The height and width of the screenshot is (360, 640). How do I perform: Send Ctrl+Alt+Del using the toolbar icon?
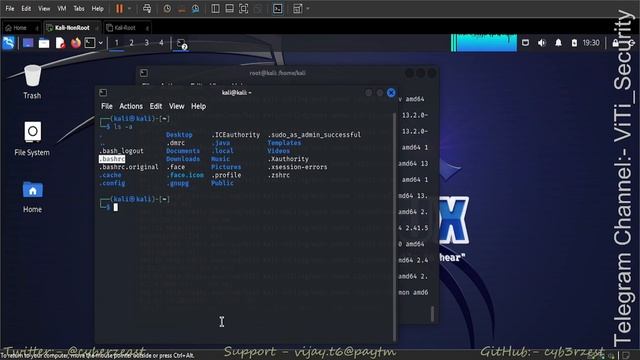(x=147, y=9)
